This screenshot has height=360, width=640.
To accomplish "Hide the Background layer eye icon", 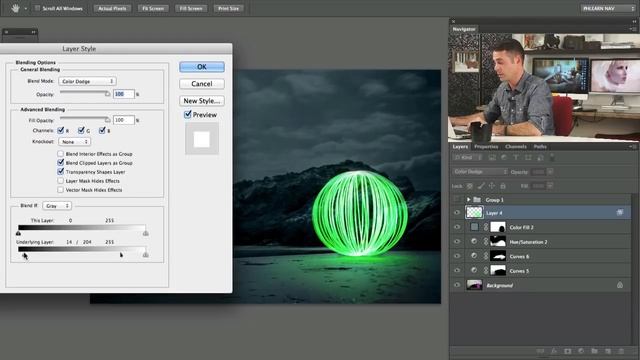I will [x=457, y=285].
